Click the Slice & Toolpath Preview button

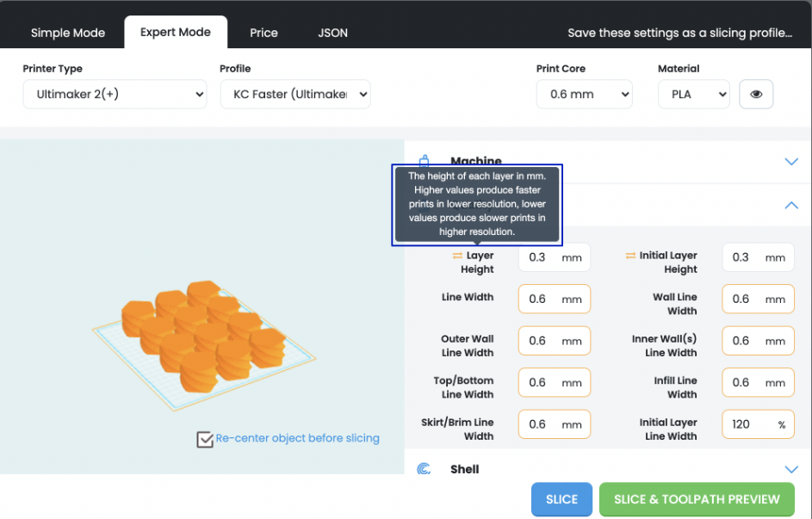(x=697, y=499)
